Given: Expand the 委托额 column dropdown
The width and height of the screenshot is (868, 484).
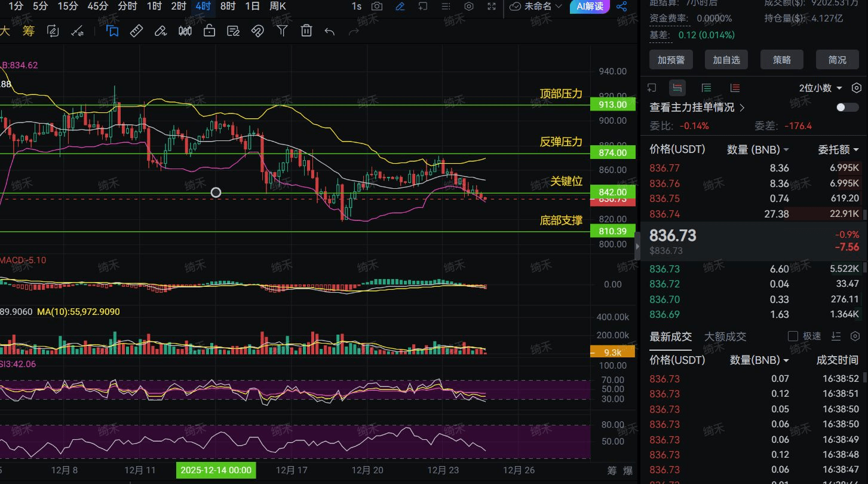Looking at the screenshot, I should (839, 149).
